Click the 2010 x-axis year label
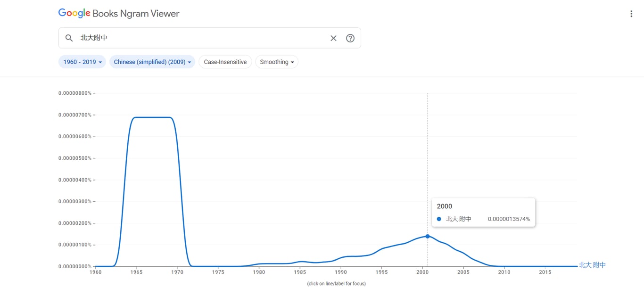The width and height of the screenshot is (644, 296). pos(504,272)
